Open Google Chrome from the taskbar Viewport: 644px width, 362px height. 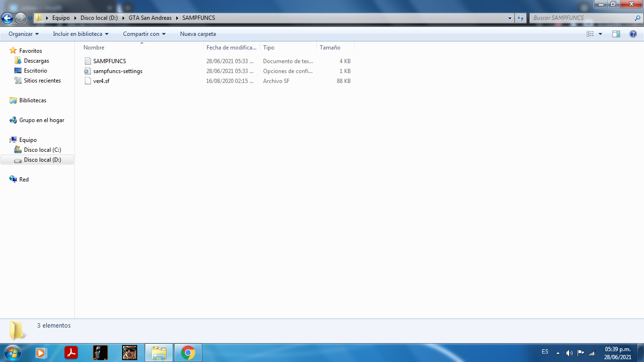click(188, 353)
